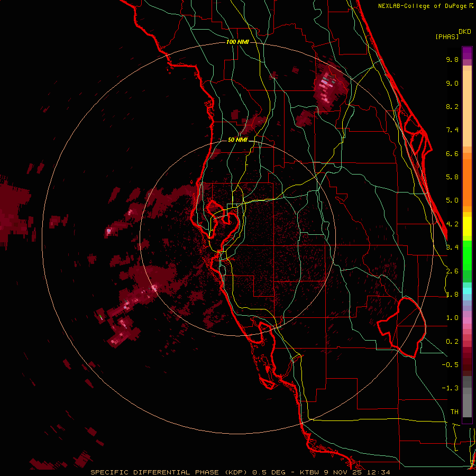This screenshot has height=476, width=476.
Task: Click the 9.0 value on the color scale
Action: point(452,83)
